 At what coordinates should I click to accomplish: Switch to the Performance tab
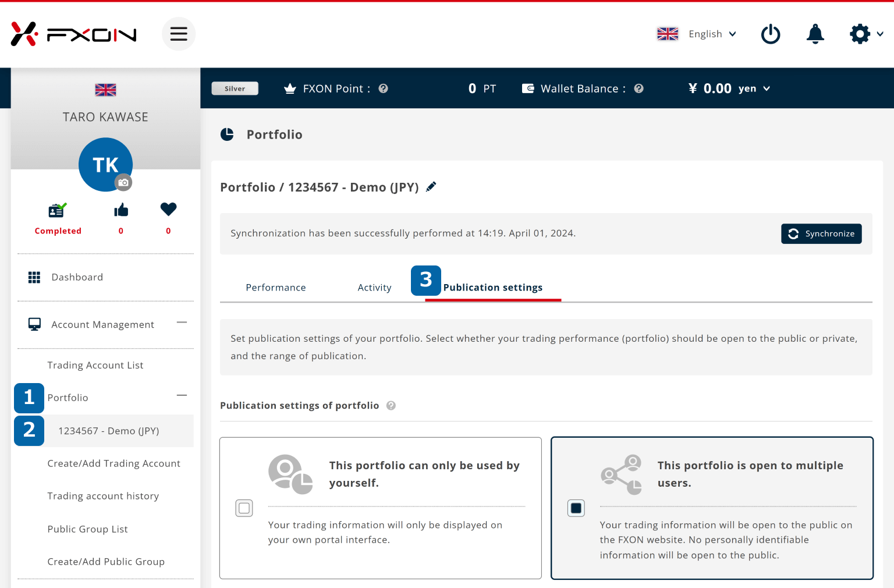(x=276, y=288)
